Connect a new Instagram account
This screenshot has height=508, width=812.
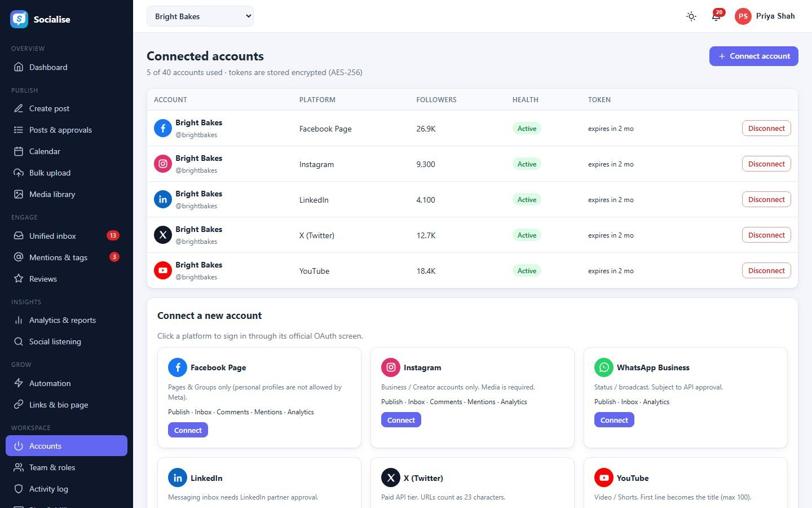click(401, 420)
